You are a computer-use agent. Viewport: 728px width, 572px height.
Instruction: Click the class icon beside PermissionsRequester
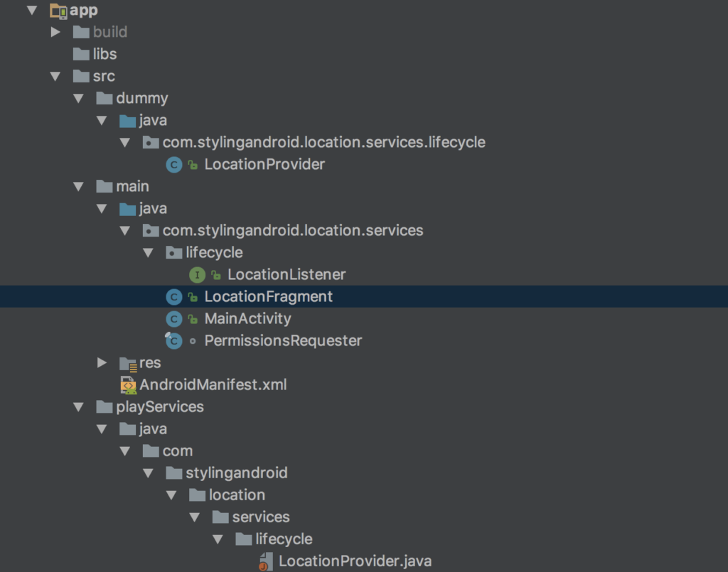[x=173, y=341]
